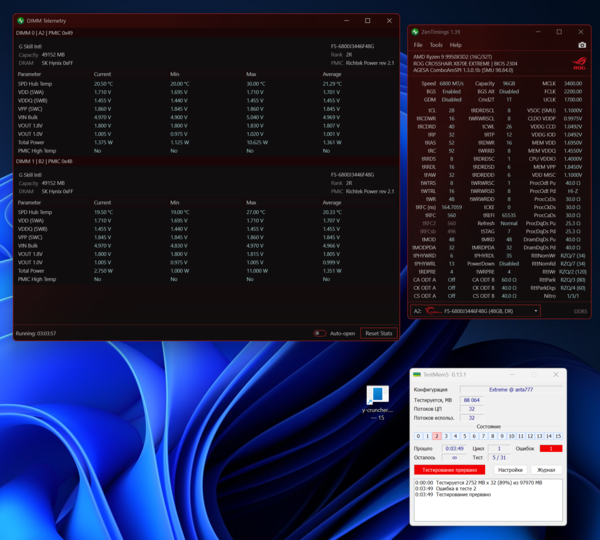Click the DIMM 0 part number 'F5-6800J3446F48G'
Screen dimensions: 600x540
[x=352, y=46]
